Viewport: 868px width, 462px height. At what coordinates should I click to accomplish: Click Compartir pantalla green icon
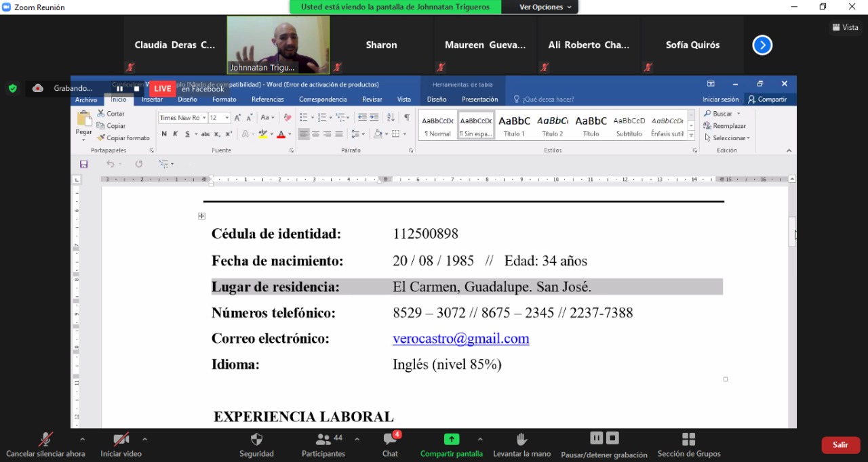pyautogui.click(x=451, y=439)
